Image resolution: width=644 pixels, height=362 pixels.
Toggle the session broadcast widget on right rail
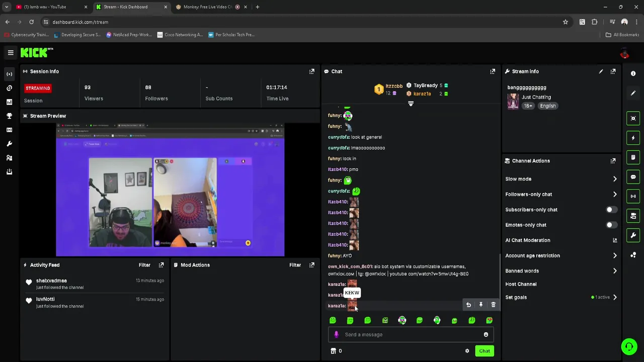coord(633,196)
